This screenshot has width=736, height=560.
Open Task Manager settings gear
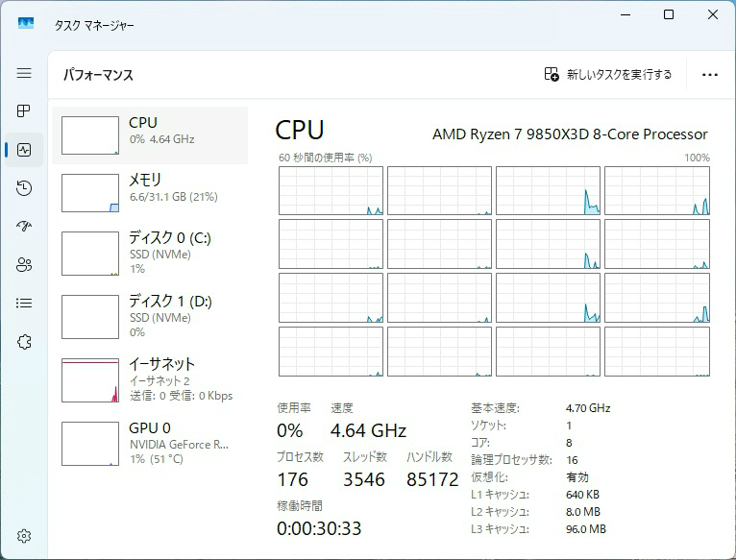coord(24,536)
